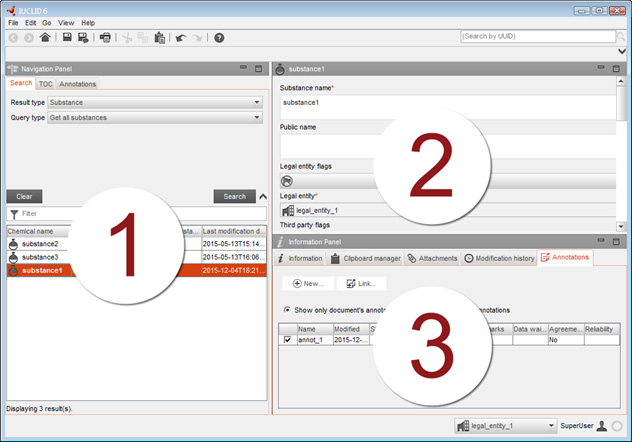Go back with the toolbar back arrow
Image resolution: width=632 pixels, height=442 pixels.
coord(13,38)
